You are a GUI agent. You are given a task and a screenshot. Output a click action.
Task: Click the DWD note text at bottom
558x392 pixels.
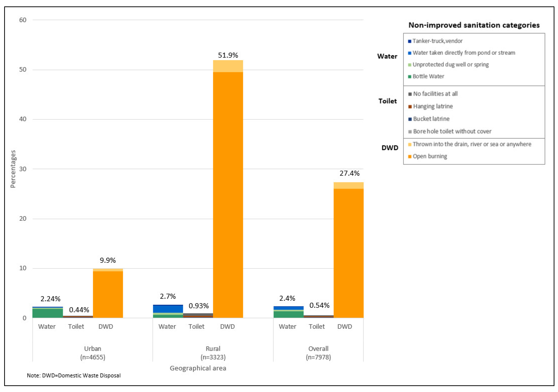74,375
